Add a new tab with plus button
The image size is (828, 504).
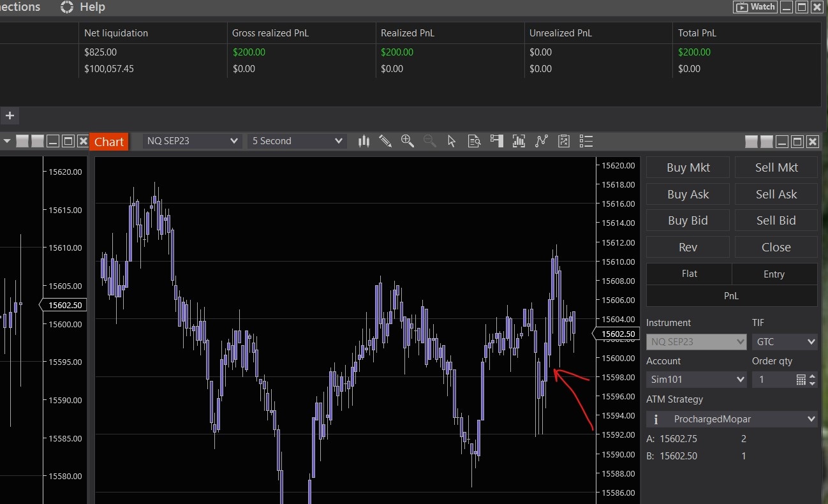coord(10,115)
